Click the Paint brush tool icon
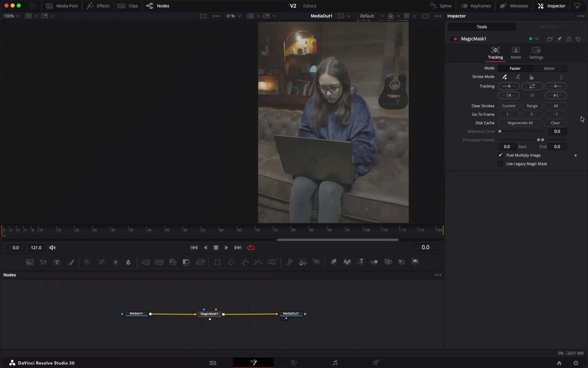The width and height of the screenshot is (588, 368). coord(71,262)
